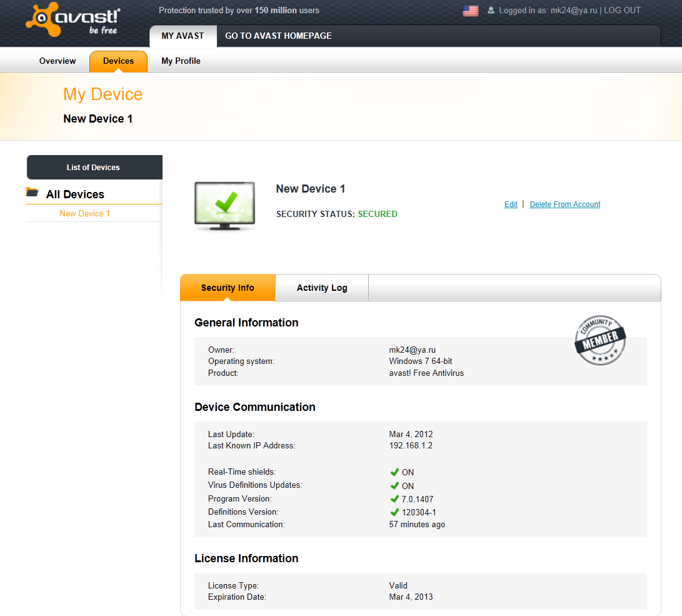
Task: Click the avast! logo
Action: click(73, 19)
